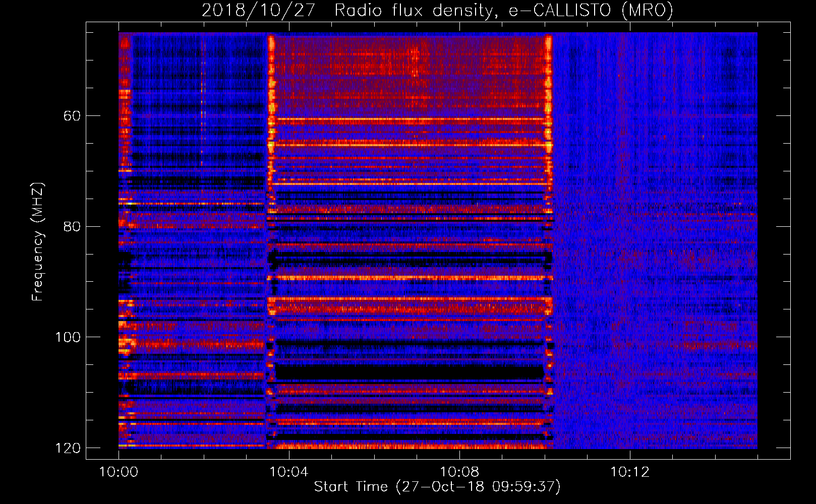Click the plot title '2018/10/27 Radio flux density, e-CALLISTO (MRO)'

click(x=437, y=10)
